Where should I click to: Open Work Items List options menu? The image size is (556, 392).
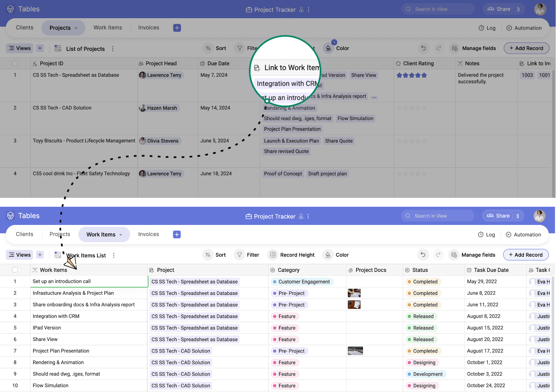coord(114,255)
